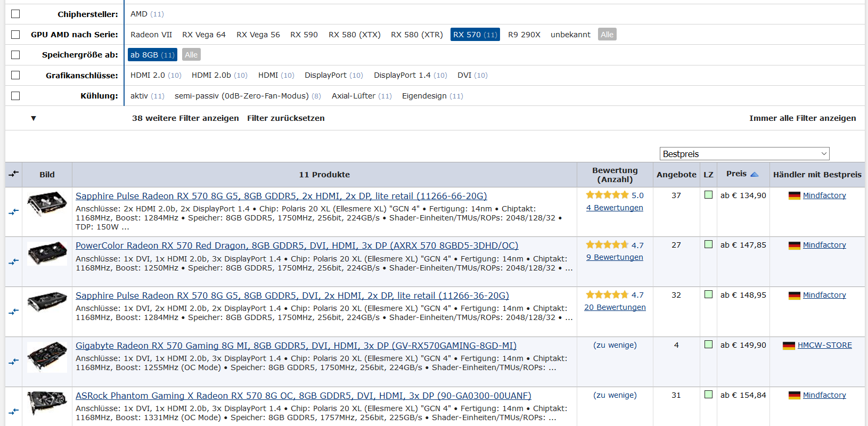The height and width of the screenshot is (426, 868).
Task: Click price ab € 149,90
Action: (x=743, y=345)
